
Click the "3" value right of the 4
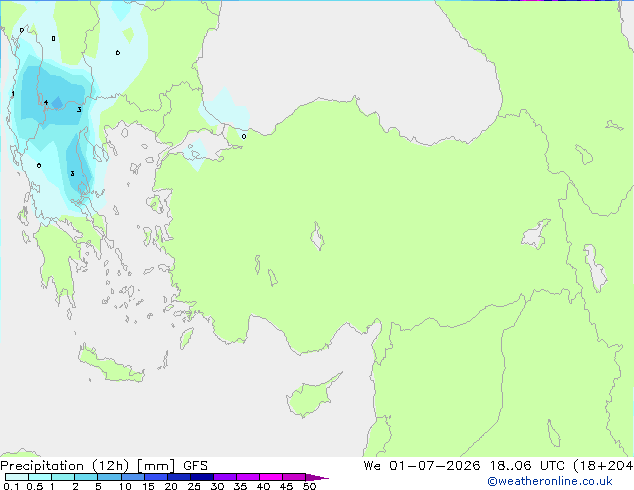coord(79,110)
